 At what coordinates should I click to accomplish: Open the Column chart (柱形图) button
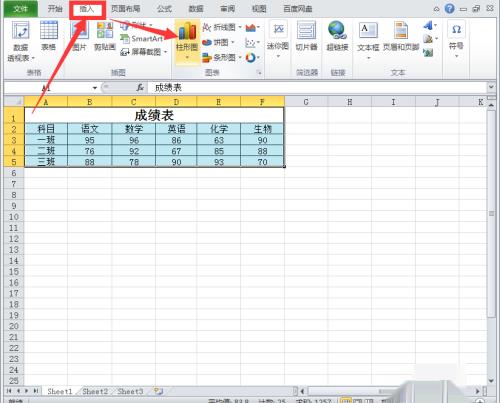coord(187,41)
